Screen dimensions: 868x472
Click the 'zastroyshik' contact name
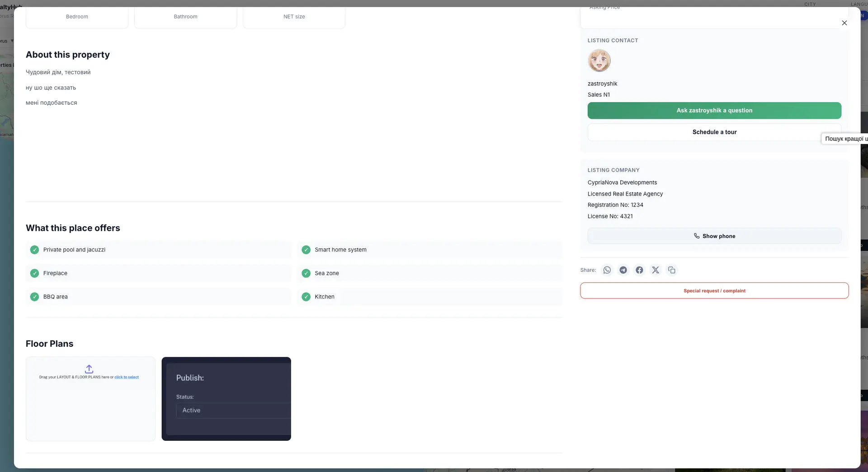click(602, 84)
